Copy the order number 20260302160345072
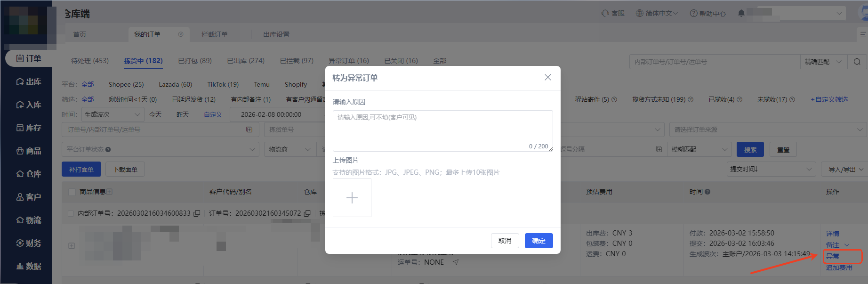The height and width of the screenshot is (284, 868). (x=307, y=213)
